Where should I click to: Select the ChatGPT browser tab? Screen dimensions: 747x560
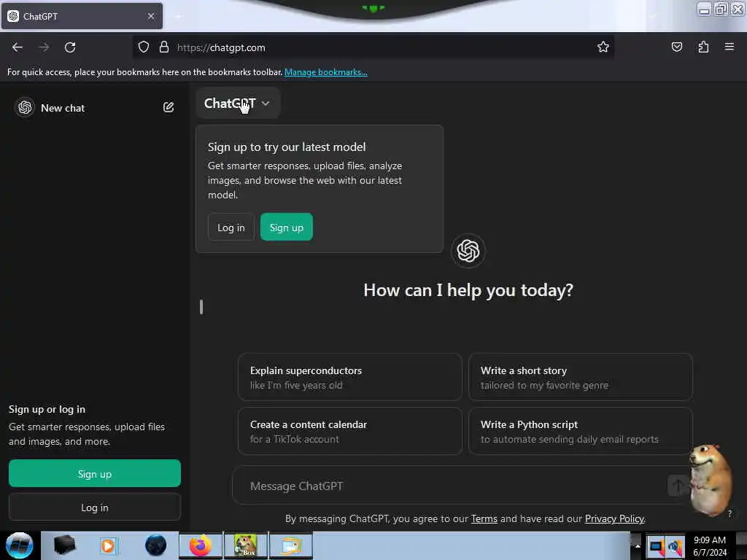pos(82,16)
